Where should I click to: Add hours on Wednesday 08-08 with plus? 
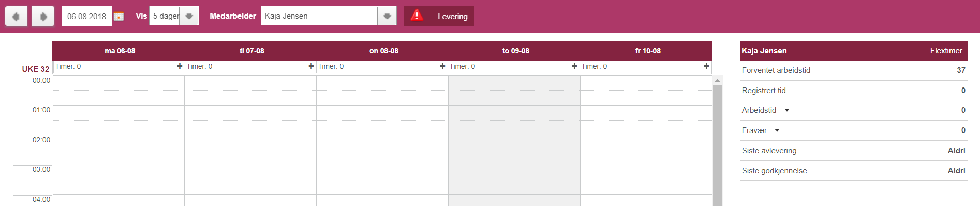click(x=442, y=66)
